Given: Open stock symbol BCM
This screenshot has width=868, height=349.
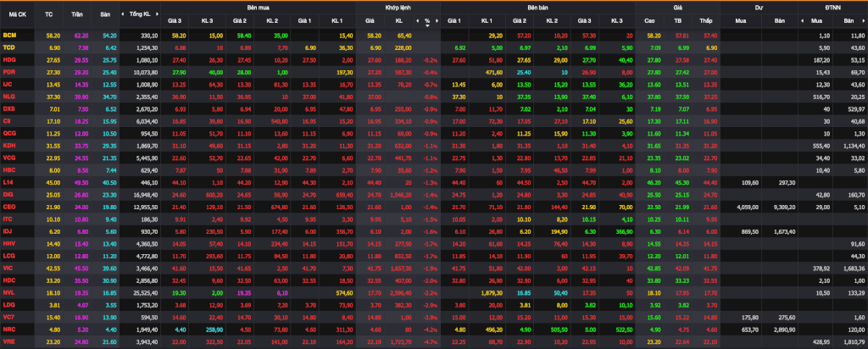Looking at the screenshot, I should tap(9, 35).
